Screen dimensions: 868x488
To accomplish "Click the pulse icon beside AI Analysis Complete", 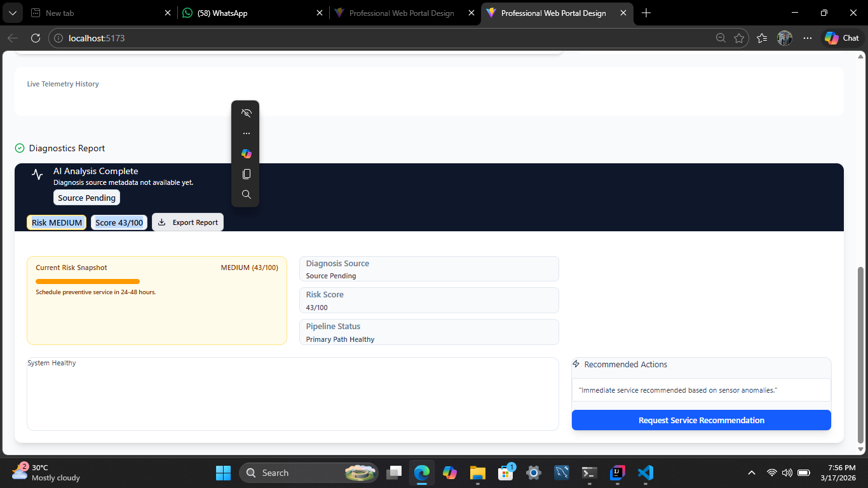I will tap(37, 175).
